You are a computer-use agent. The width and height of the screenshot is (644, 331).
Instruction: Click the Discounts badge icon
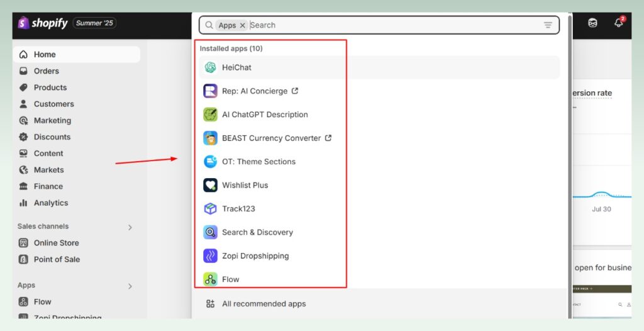[x=23, y=137]
